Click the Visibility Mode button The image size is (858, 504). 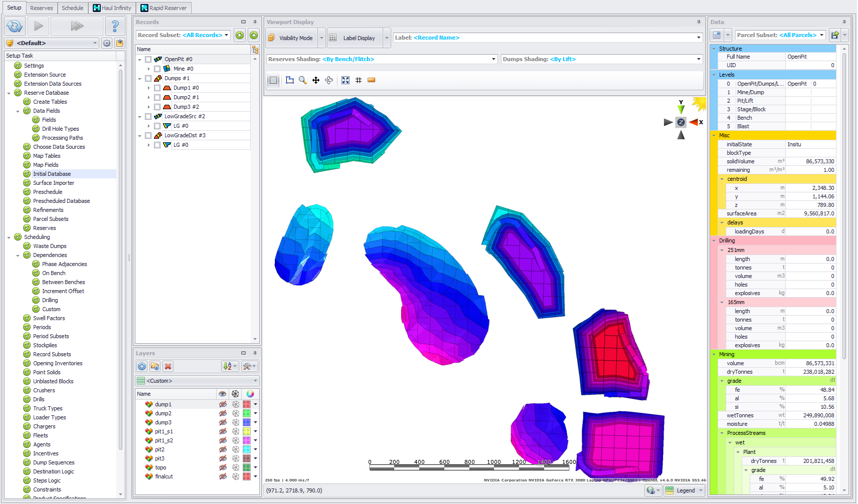pos(291,38)
